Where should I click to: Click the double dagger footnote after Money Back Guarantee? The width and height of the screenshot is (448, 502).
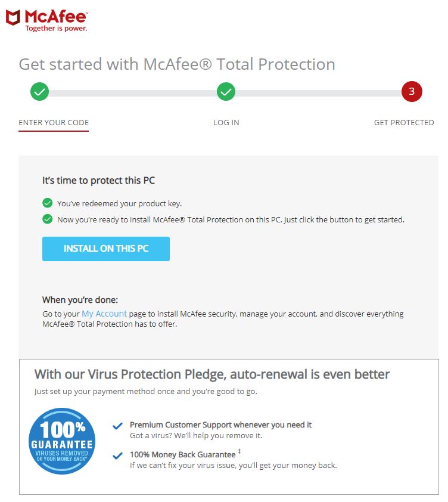tap(239, 452)
